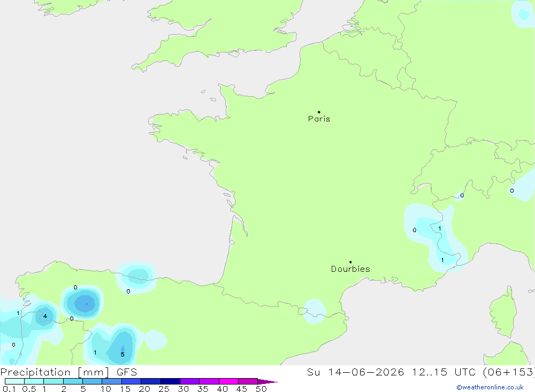Pick the 5–10 mm legend color swatch

tap(92, 381)
